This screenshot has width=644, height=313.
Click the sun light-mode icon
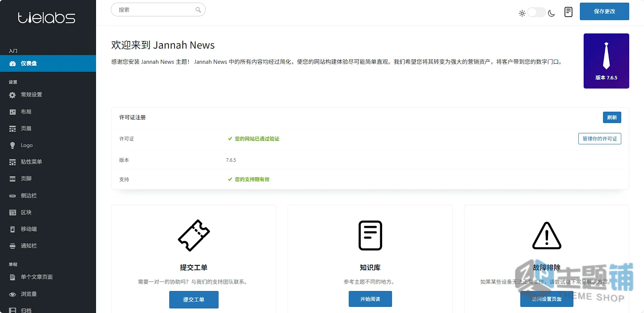[x=522, y=13]
